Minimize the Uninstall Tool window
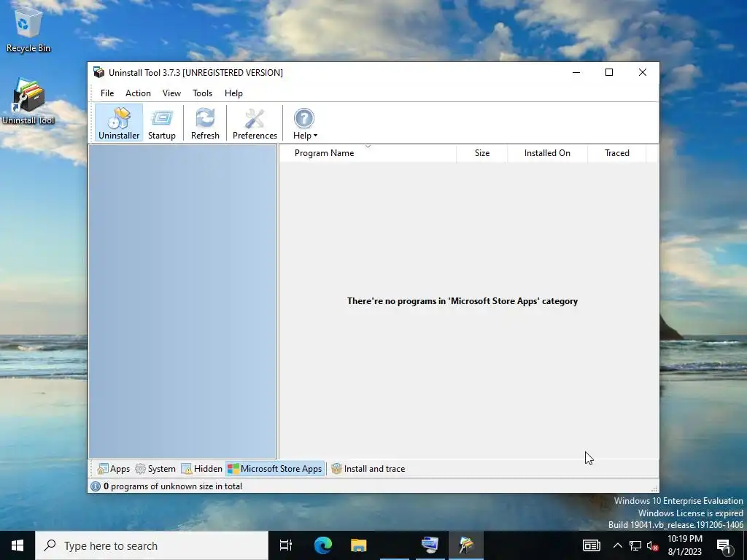 point(576,72)
